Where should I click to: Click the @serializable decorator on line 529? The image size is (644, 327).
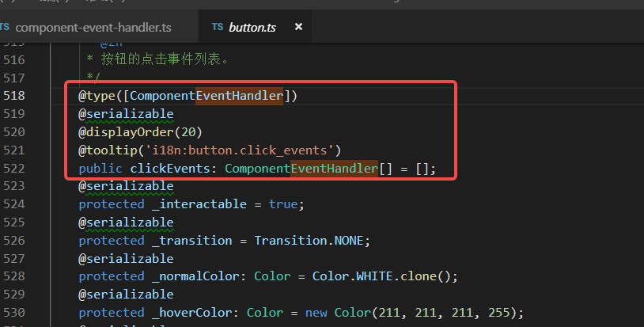click(x=126, y=294)
